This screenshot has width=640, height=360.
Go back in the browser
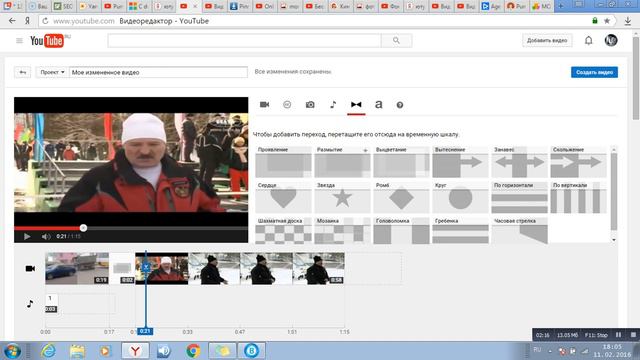(12, 21)
